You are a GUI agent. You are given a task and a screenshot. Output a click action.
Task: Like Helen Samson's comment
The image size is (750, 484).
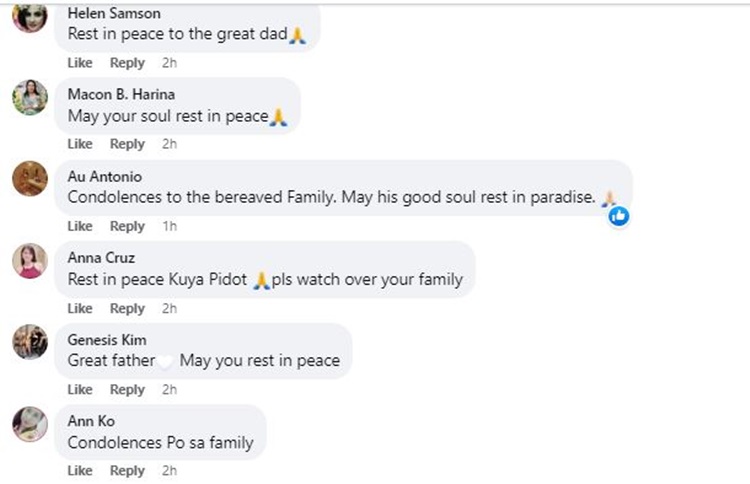[80, 63]
